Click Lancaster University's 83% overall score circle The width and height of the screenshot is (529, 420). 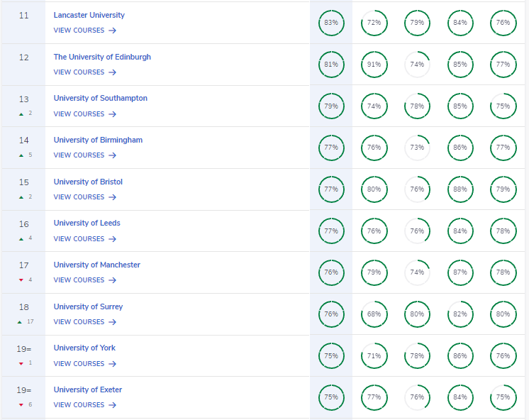pos(330,23)
